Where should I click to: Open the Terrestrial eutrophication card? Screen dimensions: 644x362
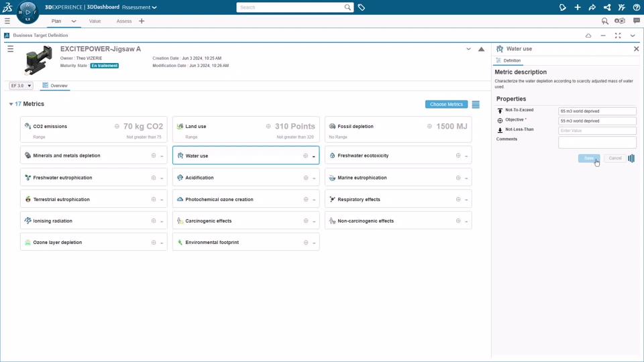point(94,200)
